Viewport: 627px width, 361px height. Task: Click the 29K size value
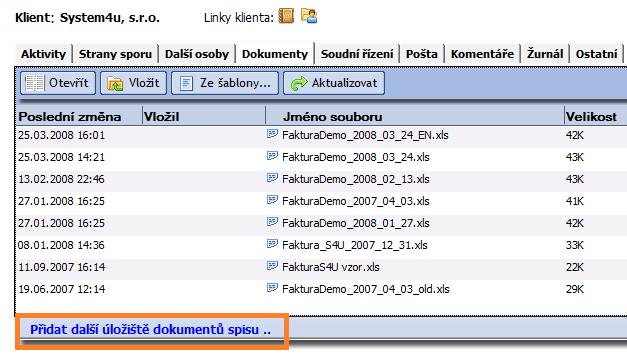tap(575, 289)
